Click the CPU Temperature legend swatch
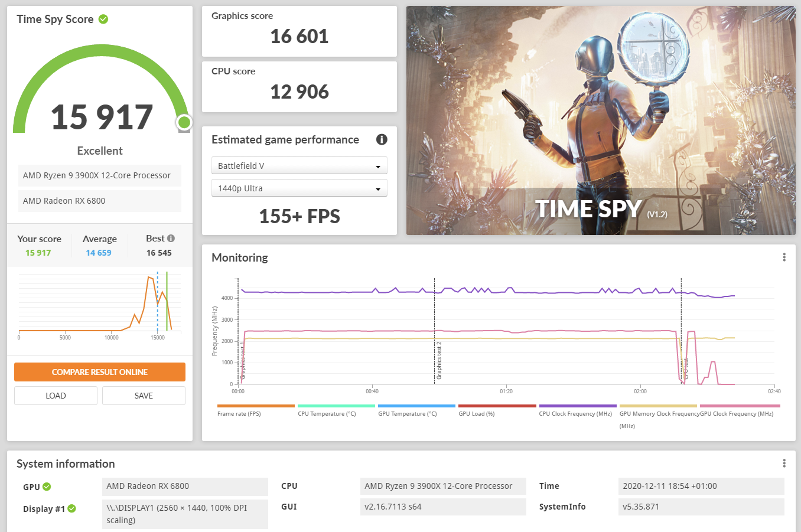This screenshot has height=532, width=801. pyautogui.click(x=336, y=406)
